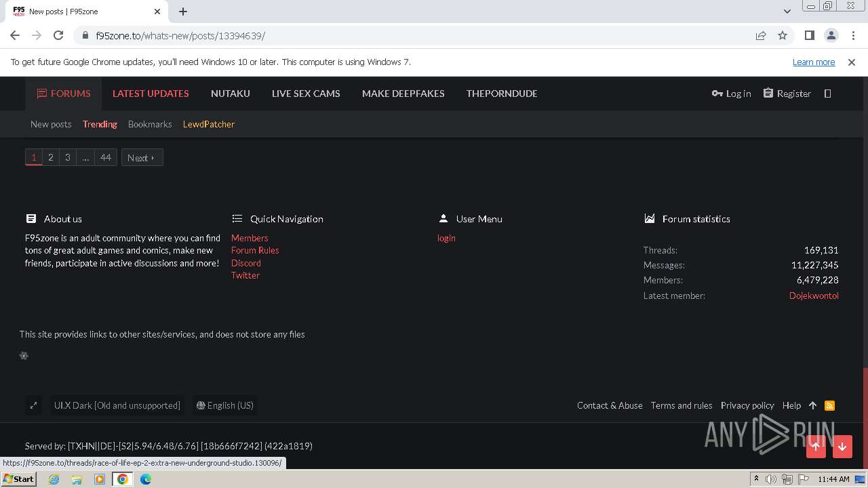Screen dimensions: 868x488
Task: Open the Twitter link
Action: pyautogui.click(x=245, y=275)
